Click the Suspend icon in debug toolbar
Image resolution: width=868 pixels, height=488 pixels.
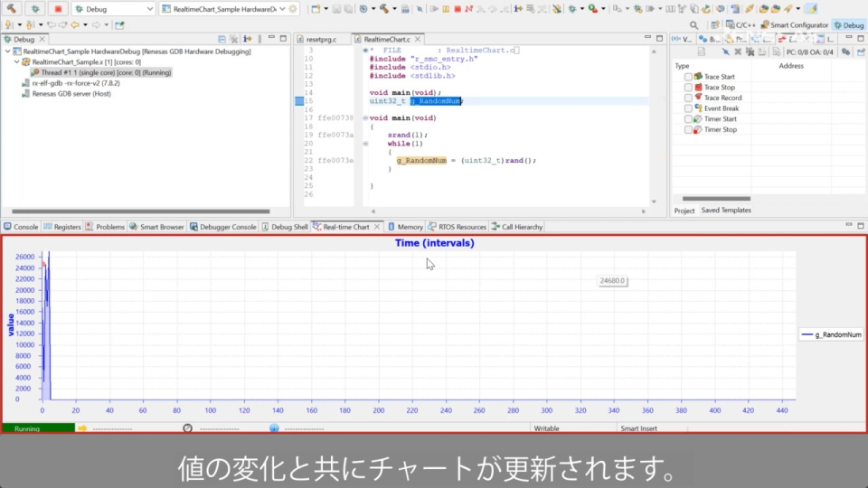448,9
